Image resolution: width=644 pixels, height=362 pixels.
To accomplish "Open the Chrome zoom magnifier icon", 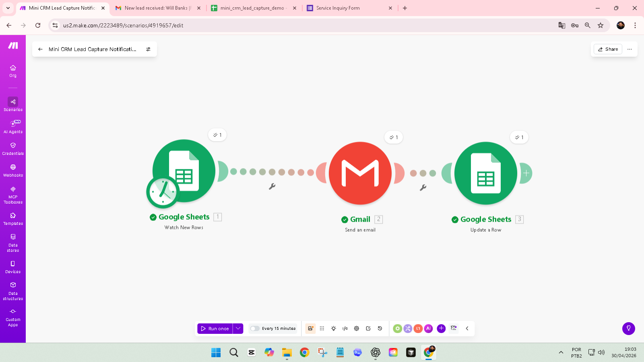I will 588,25.
